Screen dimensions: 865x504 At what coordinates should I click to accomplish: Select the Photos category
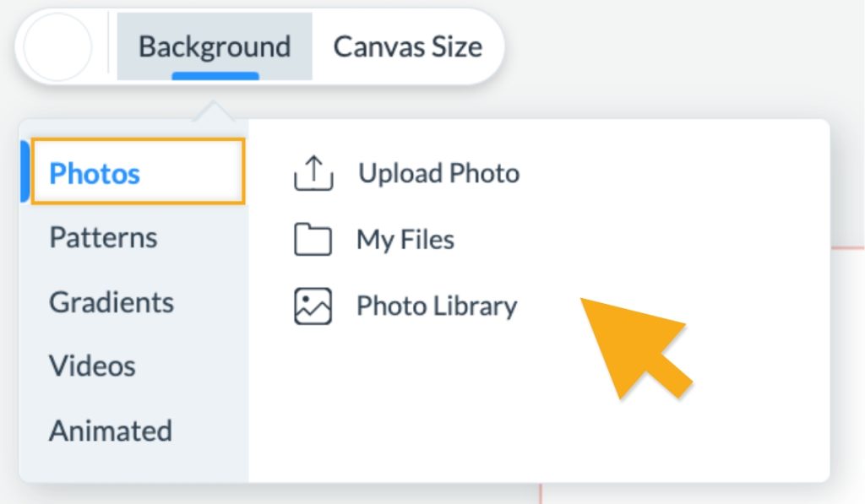95,173
